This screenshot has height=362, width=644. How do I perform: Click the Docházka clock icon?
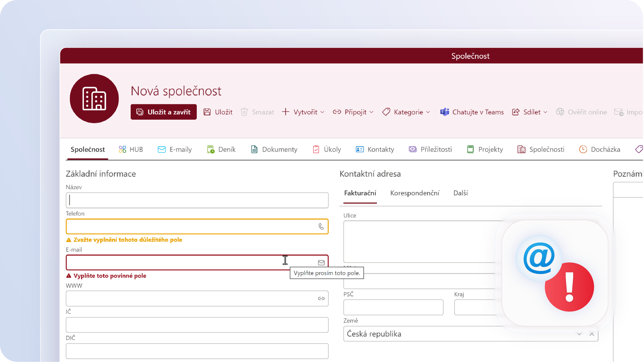tap(583, 149)
